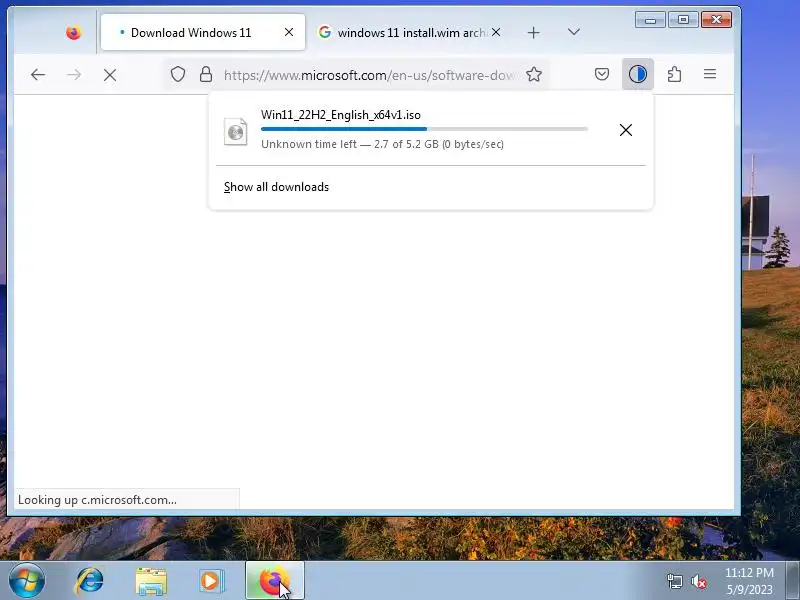Image resolution: width=800 pixels, height=600 pixels.
Task: Cancel the Win11 ISO download
Action: [626, 130]
